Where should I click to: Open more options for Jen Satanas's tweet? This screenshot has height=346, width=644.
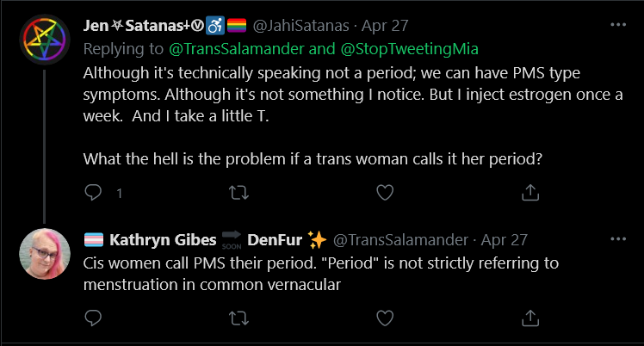point(618,25)
